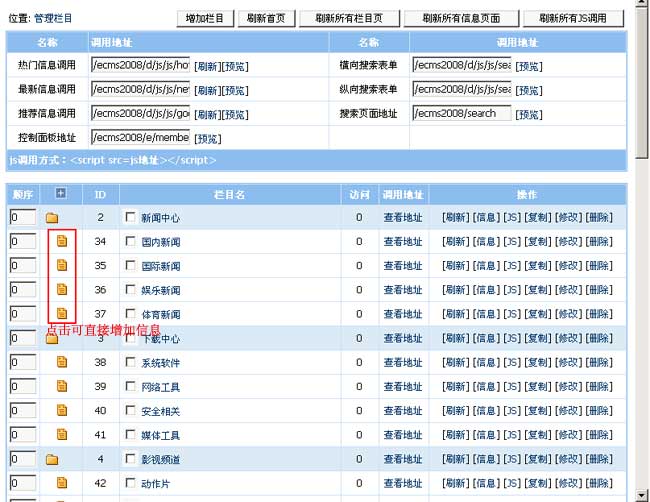Open the 管理栏目 breadcrumb link
The height and width of the screenshot is (502, 650).
53,18
